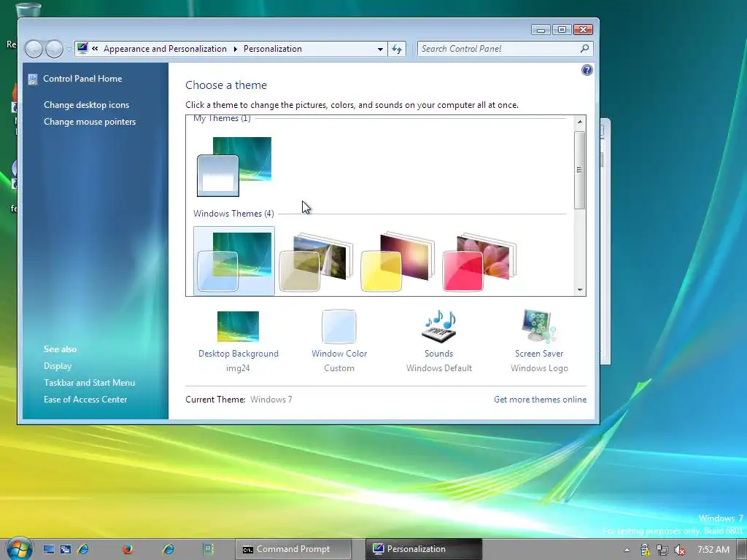Click the Start orb button
Screen dimensions: 747x560
click(19, 548)
